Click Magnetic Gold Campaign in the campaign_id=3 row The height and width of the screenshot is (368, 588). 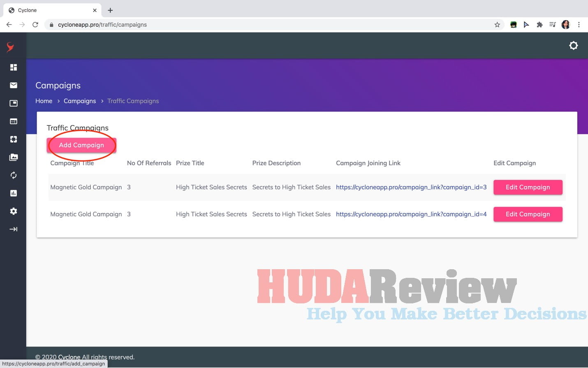click(86, 187)
